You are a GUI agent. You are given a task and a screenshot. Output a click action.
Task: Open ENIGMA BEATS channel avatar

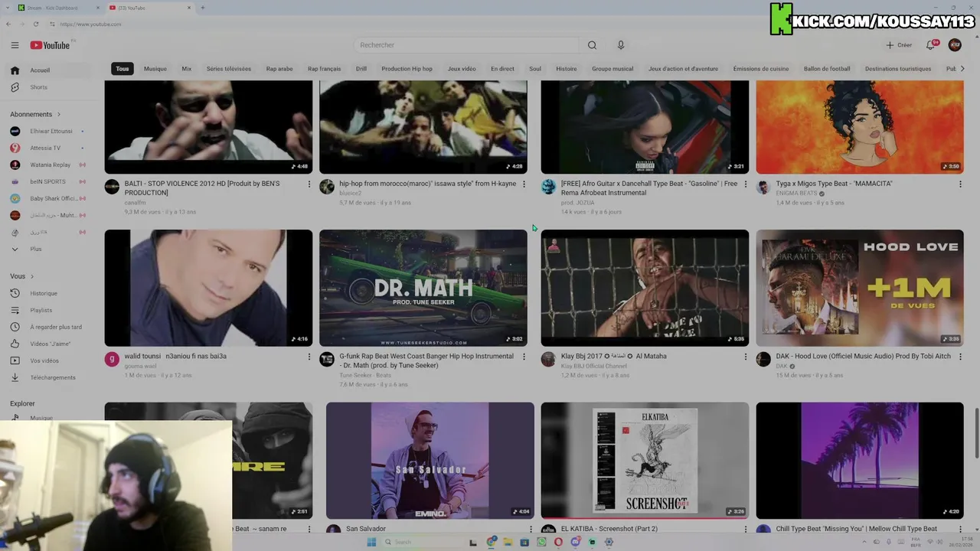763,187
